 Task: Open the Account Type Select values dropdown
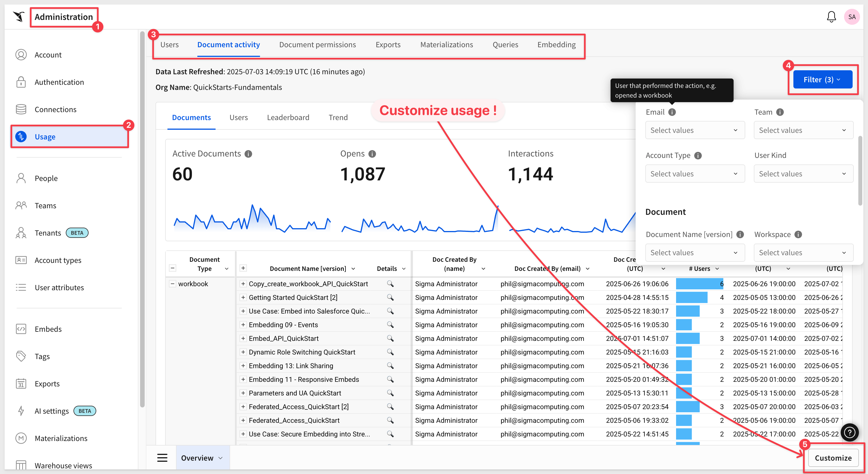(x=695, y=173)
